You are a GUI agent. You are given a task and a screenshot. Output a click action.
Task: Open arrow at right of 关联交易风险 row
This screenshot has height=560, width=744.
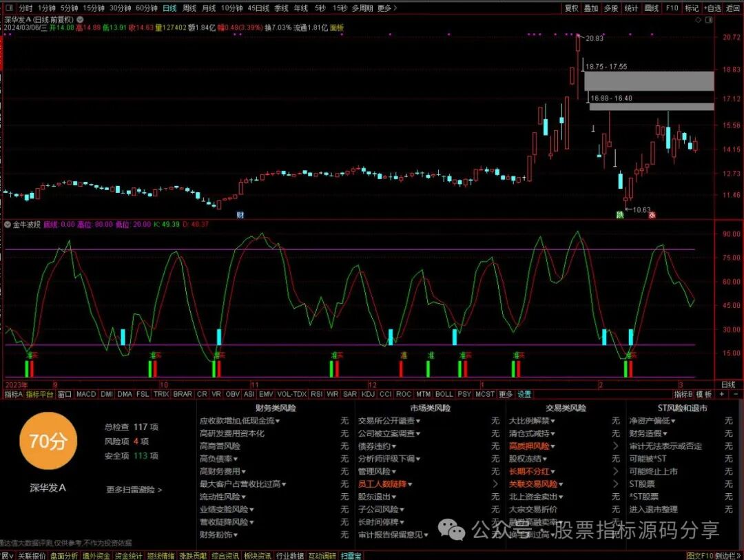tap(616, 484)
